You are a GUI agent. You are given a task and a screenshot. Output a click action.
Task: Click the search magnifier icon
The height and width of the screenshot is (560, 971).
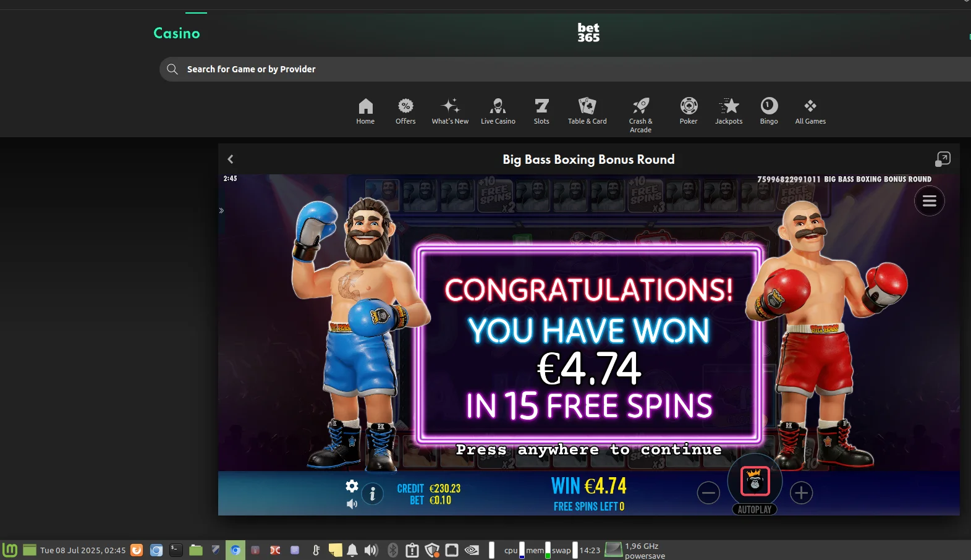172,69
